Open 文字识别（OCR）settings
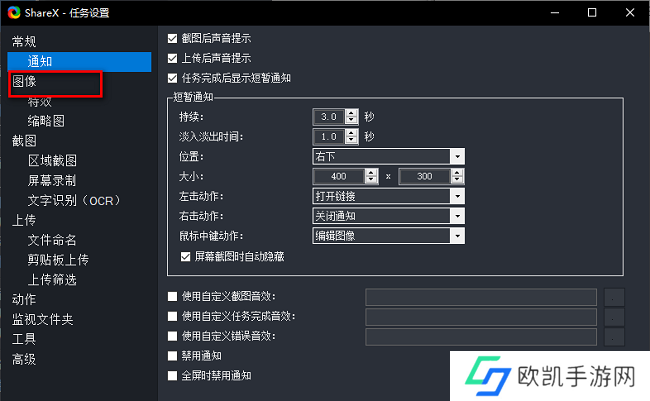The width and height of the screenshot is (650, 401). click(74, 201)
